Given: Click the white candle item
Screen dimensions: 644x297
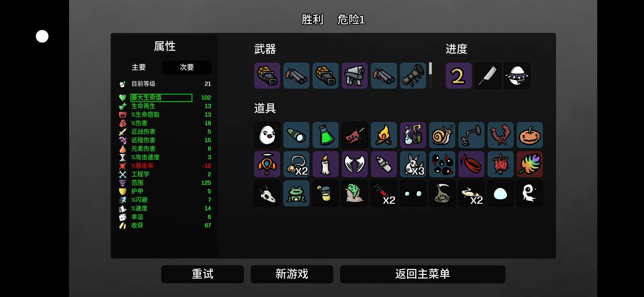Looking at the screenshot, I should click(x=325, y=164).
